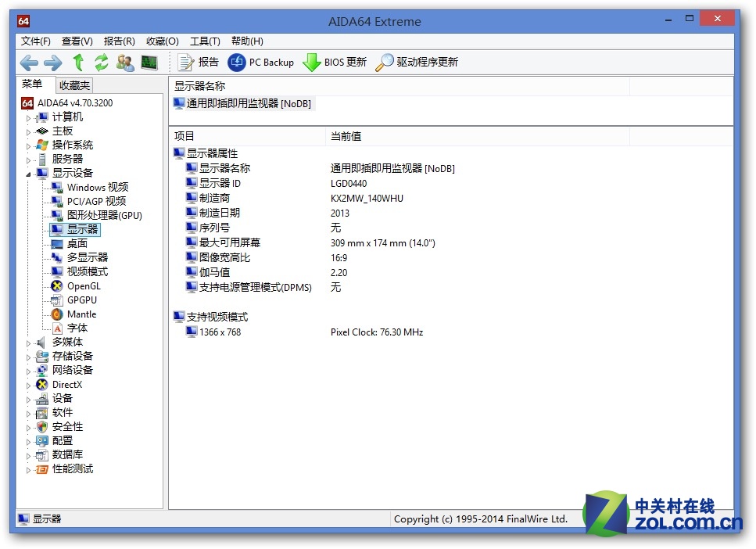Click the 桌面 desktop icon in tree
The height and width of the screenshot is (549, 756).
57,244
